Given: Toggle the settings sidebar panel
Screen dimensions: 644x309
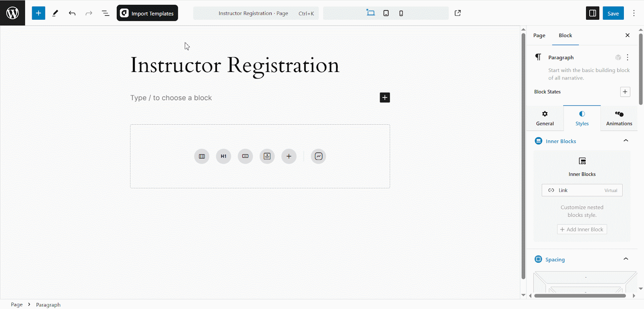Looking at the screenshot, I should (592, 13).
